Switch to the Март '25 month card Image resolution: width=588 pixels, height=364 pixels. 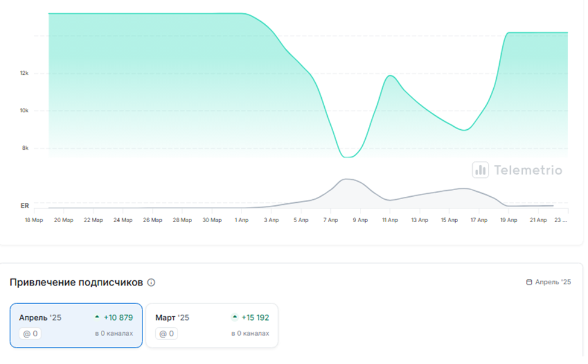(x=212, y=325)
